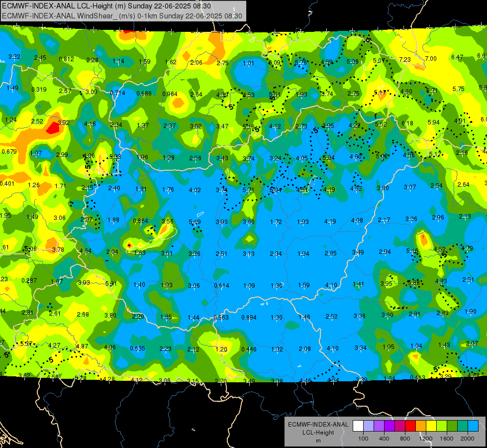487x448 pixels.
Task: Click wind shear value 5.52
Action: [381, 124]
